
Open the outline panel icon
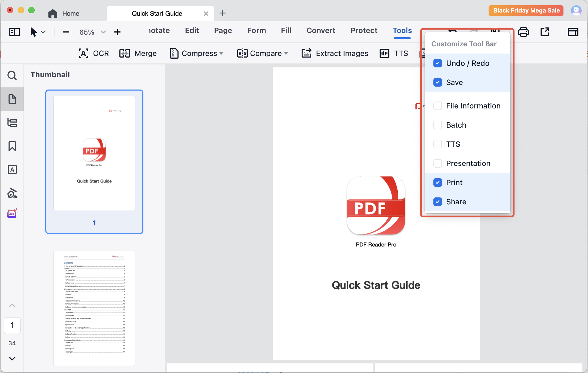12,123
